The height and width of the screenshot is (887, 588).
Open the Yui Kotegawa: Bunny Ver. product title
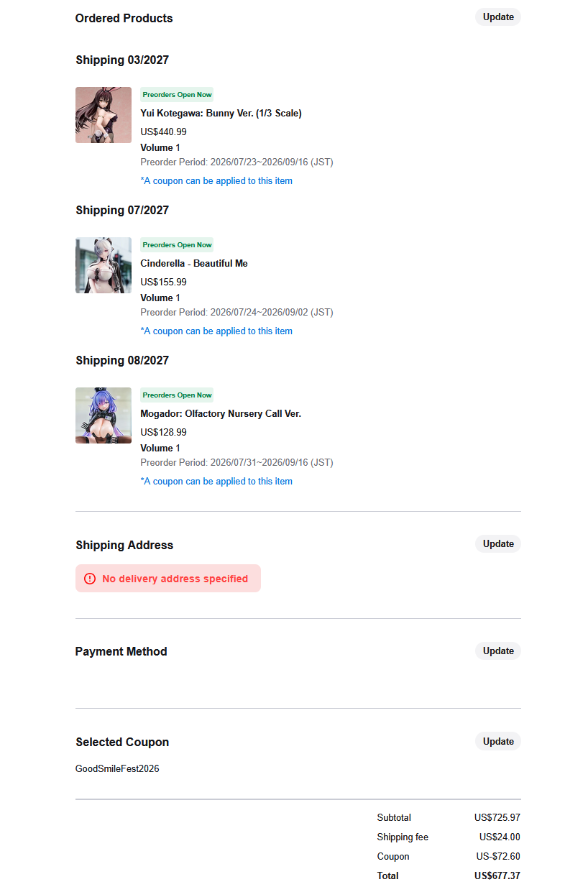[x=221, y=114]
